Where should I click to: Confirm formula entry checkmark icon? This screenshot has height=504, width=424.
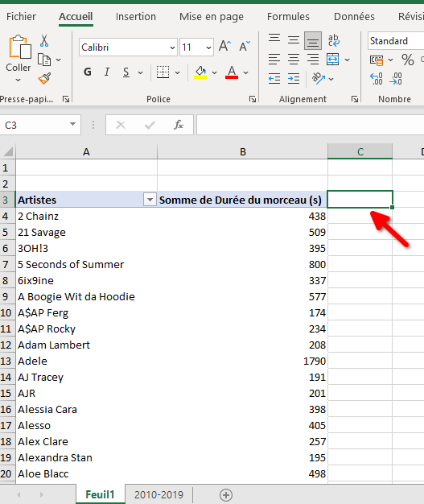point(150,125)
